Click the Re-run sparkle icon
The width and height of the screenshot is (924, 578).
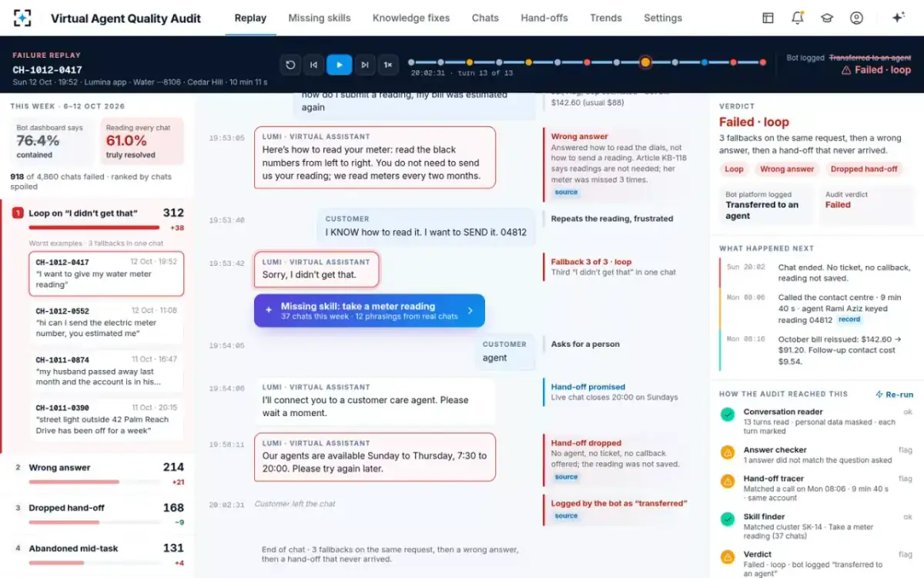(879, 395)
